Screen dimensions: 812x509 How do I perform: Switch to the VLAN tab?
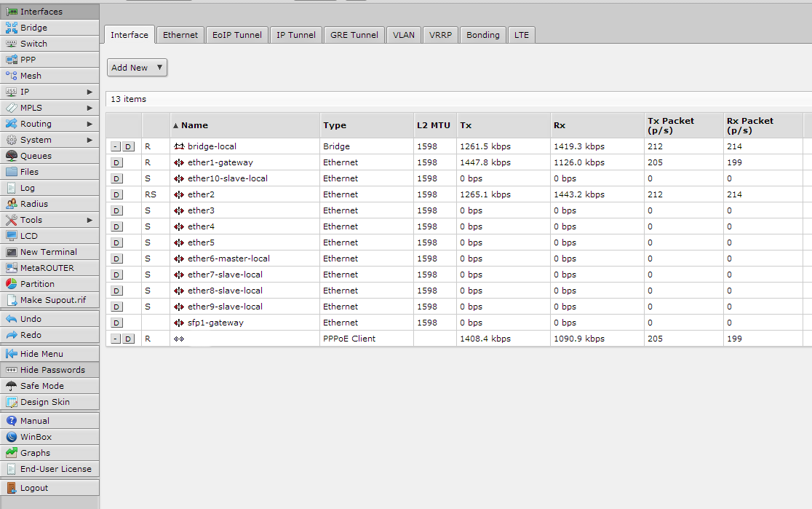[403, 35]
